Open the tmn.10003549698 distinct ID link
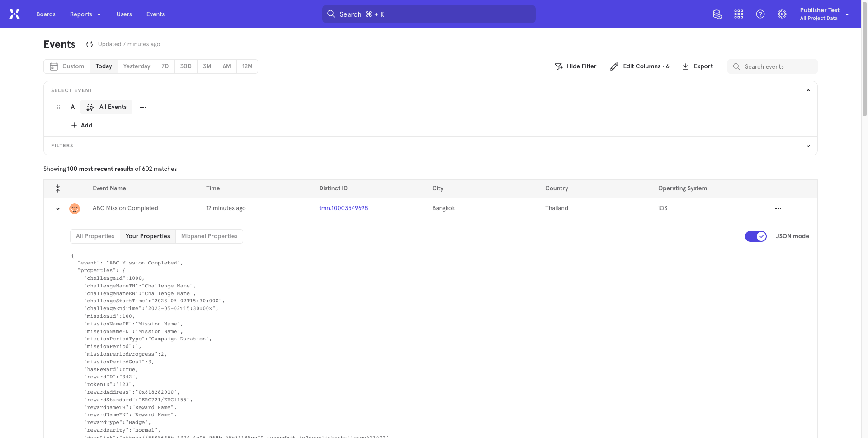Viewport: 868px width, 438px height. [343, 208]
